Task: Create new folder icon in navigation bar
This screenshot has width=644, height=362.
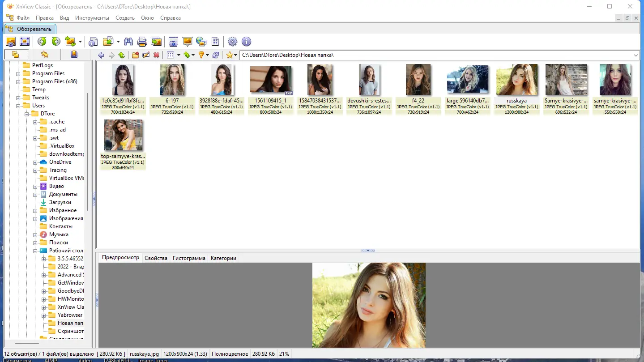Action: (x=135, y=55)
